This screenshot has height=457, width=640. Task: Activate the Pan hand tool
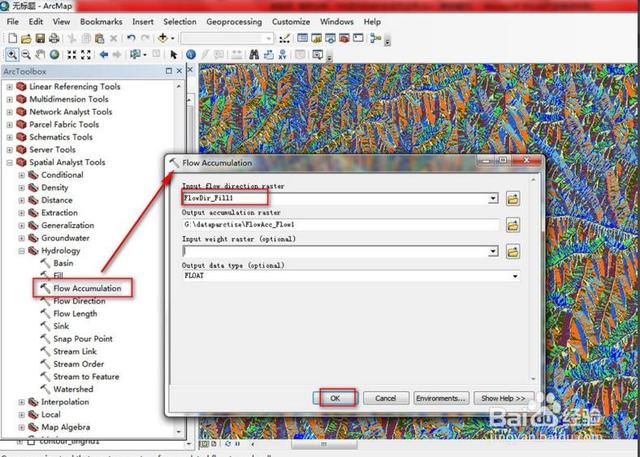coord(40,54)
